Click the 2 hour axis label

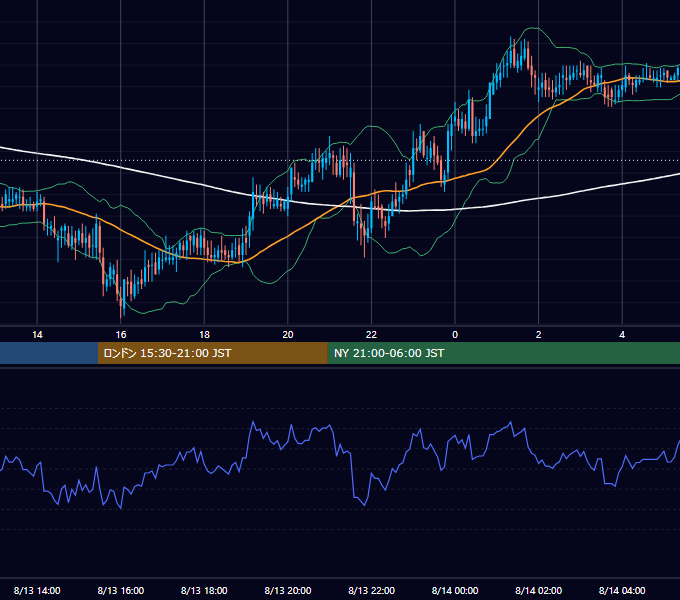[x=539, y=335]
